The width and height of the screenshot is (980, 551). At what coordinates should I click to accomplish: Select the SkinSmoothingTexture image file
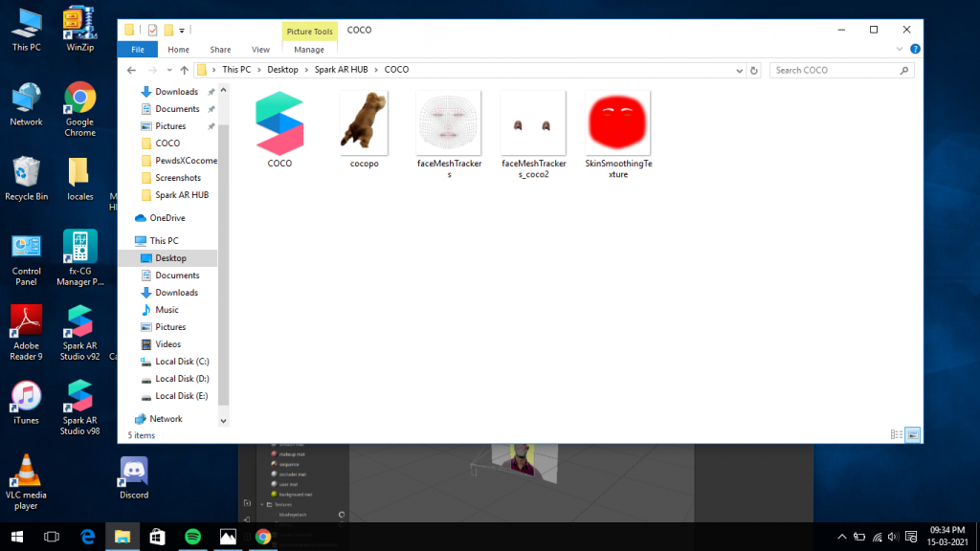tap(617, 134)
